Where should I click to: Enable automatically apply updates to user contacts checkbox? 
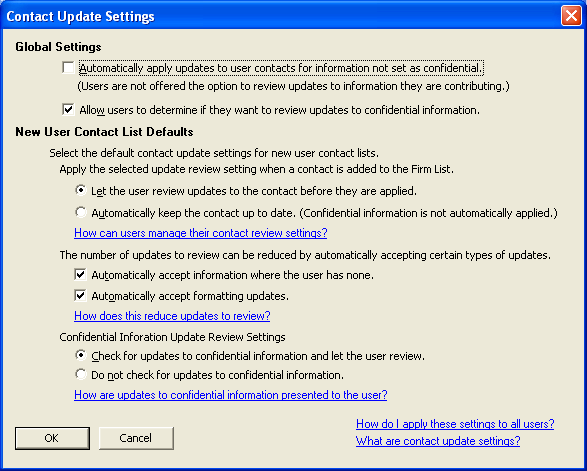[x=68, y=68]
